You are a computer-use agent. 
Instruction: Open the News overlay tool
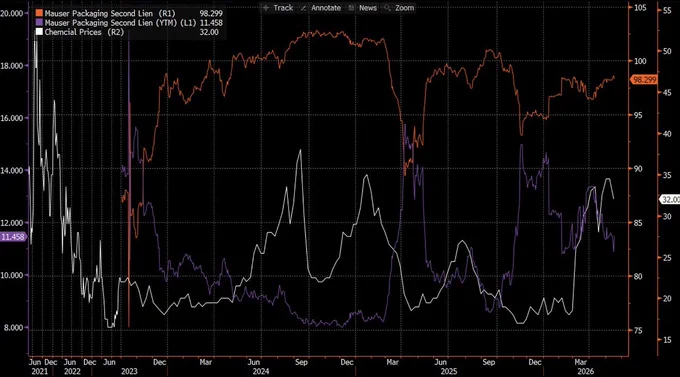(363, 8)
